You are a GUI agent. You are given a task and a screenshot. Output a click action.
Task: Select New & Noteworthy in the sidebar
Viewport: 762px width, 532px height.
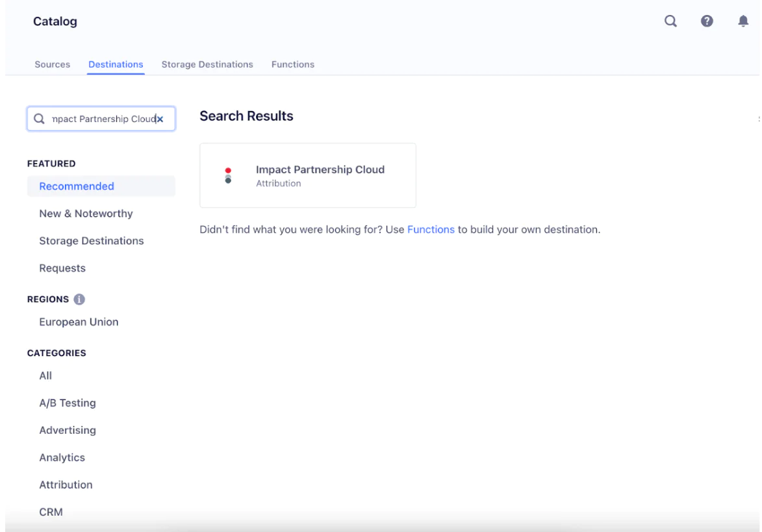(x=86, y=213)
